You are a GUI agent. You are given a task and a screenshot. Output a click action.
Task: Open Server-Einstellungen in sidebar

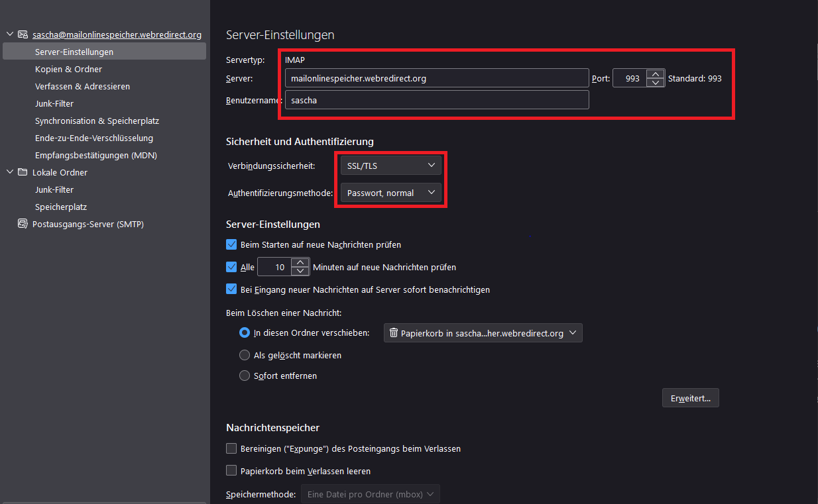tap(104, 52)
